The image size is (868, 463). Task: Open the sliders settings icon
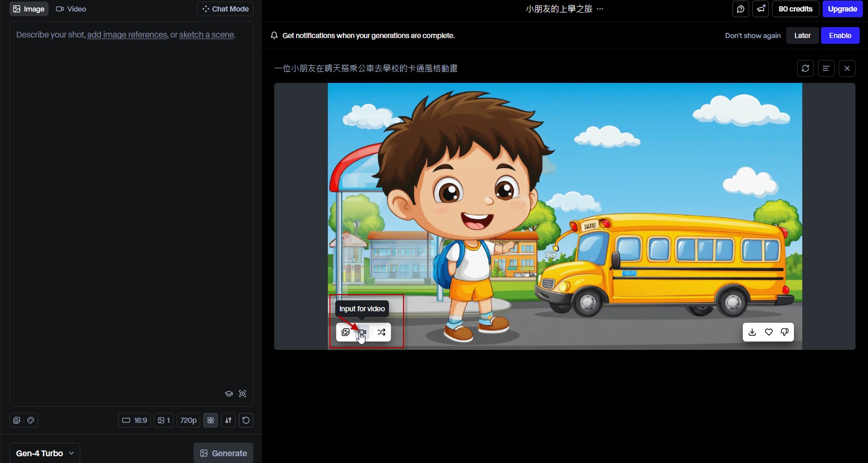[x=228, y=420]
